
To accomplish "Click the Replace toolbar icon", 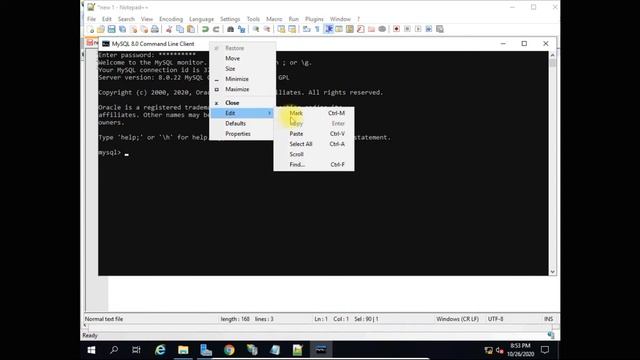I will [x=242, y=29].
